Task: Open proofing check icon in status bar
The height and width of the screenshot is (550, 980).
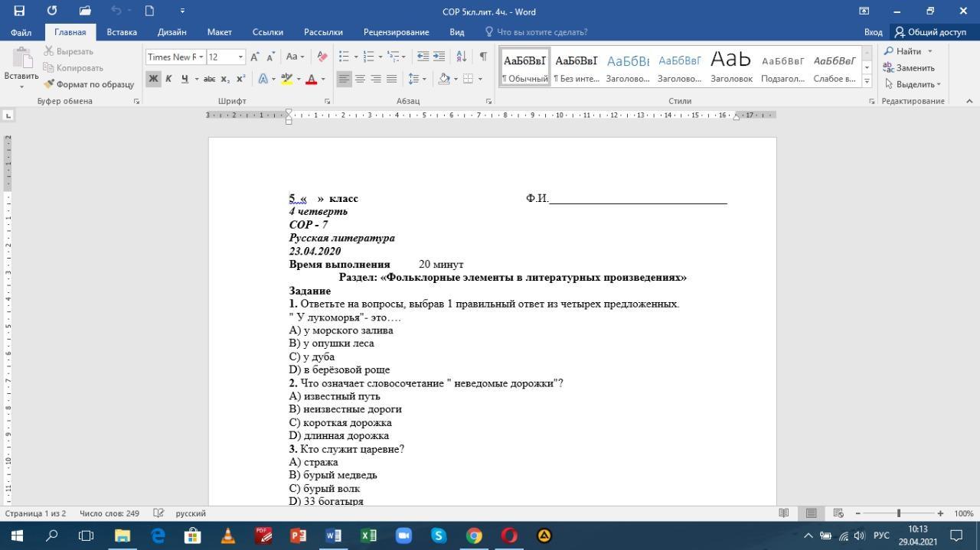Action: (158, 513)
